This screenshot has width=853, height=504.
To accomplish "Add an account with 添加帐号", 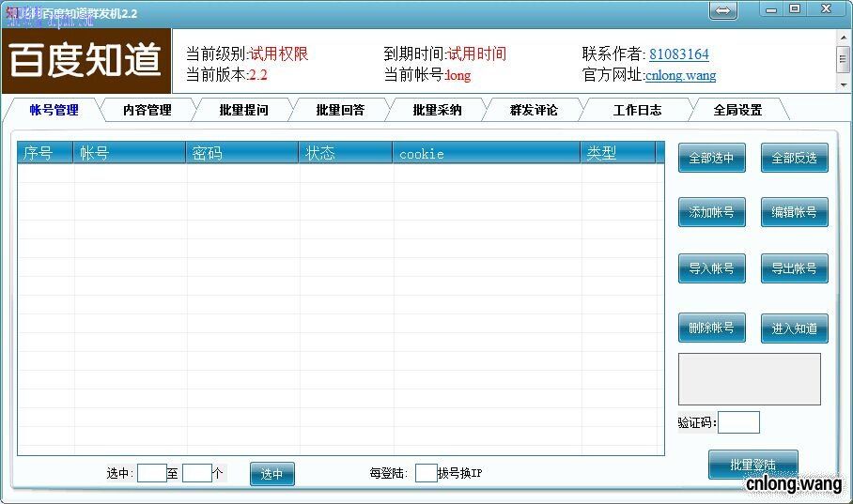I will 711,212.
